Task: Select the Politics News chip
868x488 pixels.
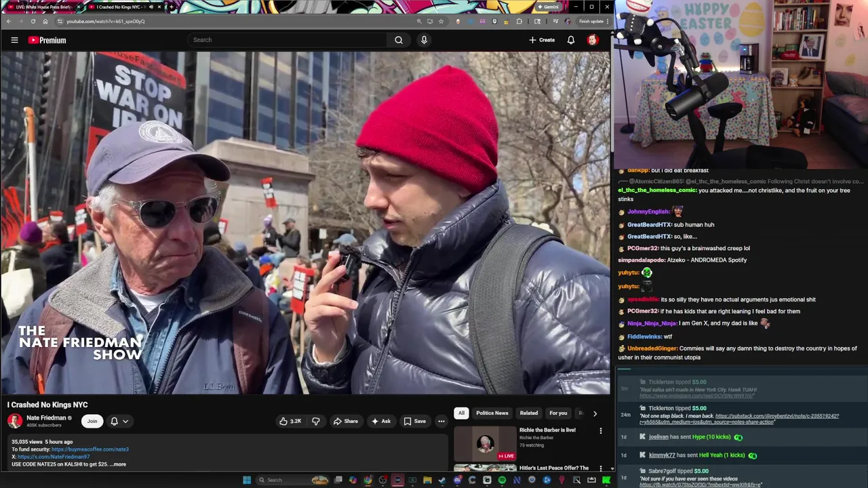Action: tap(492, 413)
